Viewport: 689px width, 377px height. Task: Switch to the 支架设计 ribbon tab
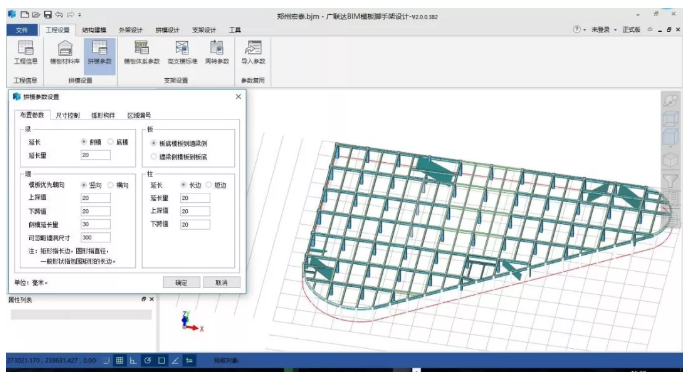pos(204,30)
